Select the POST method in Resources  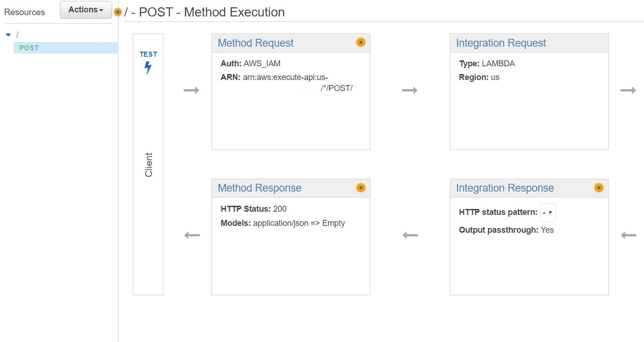pos(29,48)
